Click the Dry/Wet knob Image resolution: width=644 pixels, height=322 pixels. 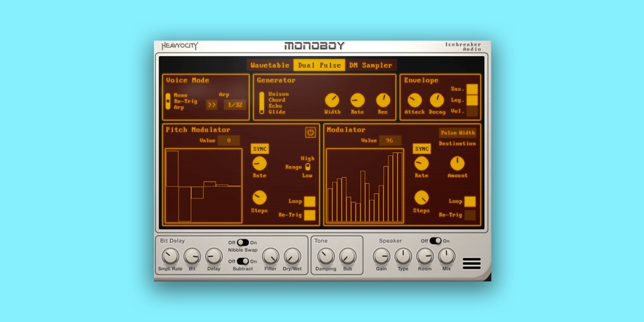pos(292,256)
